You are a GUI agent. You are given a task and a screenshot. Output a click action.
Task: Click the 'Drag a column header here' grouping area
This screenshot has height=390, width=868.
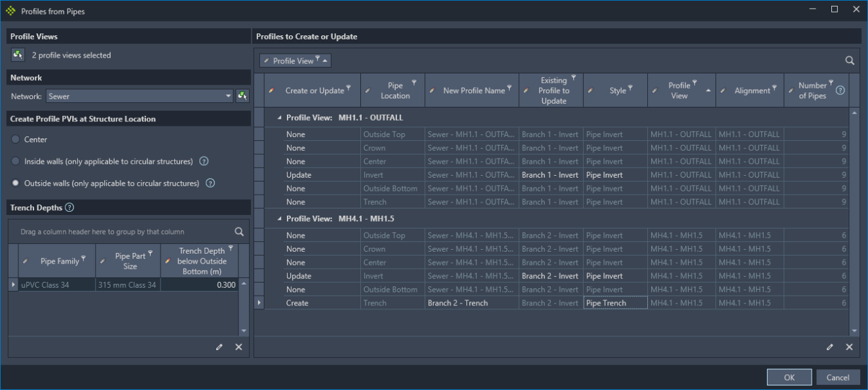click(x=102, y=231)
